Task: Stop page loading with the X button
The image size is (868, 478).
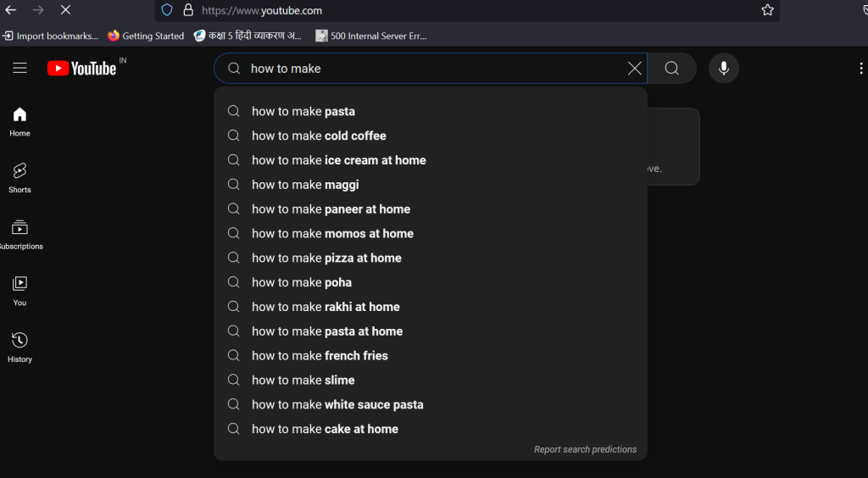Action: [65, 10]
